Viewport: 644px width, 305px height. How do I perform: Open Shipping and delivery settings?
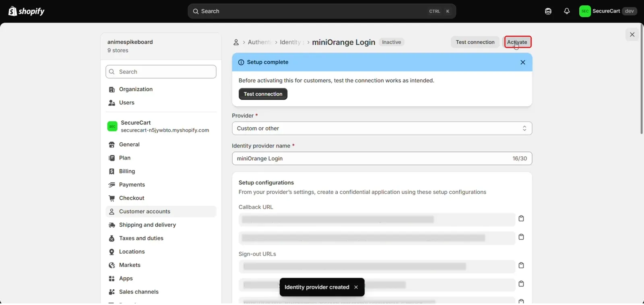point(161,225)
